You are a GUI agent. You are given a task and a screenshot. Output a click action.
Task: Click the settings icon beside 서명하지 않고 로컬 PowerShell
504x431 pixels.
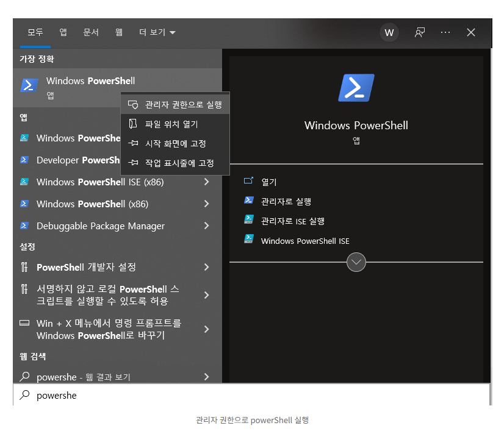24,289
